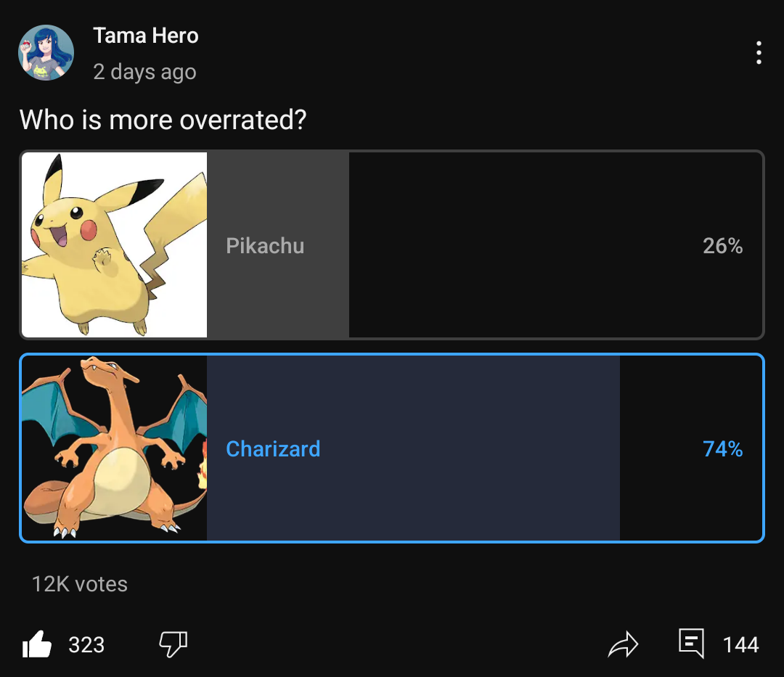Click the 12K votes total text
The image size is (784, 677).
coord(80,584)
